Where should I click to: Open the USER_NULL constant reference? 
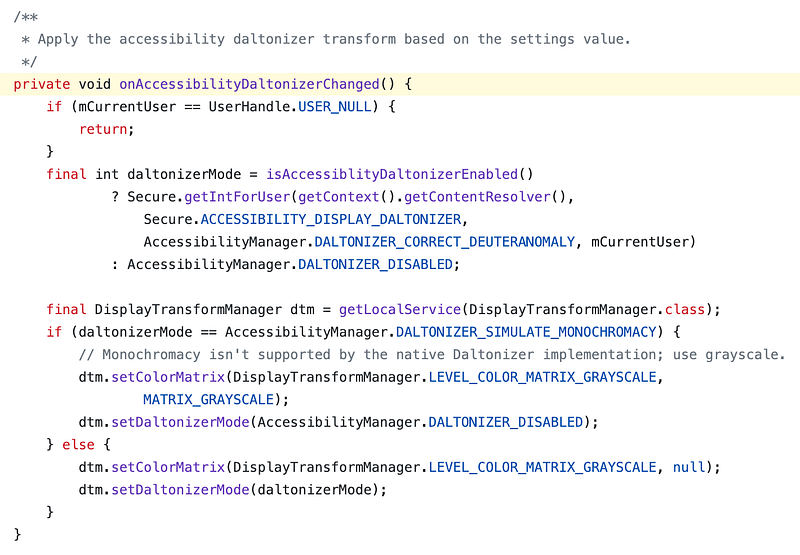(x=335, y=107)
